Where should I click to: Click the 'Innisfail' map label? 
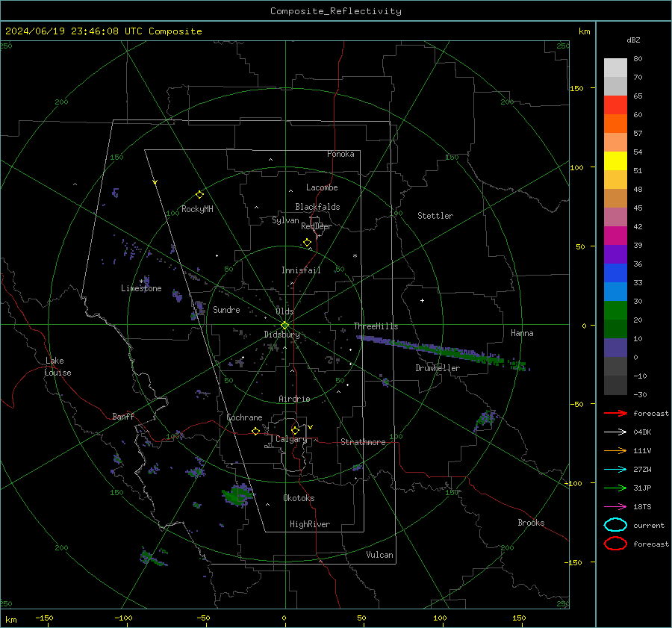(301, 270)
